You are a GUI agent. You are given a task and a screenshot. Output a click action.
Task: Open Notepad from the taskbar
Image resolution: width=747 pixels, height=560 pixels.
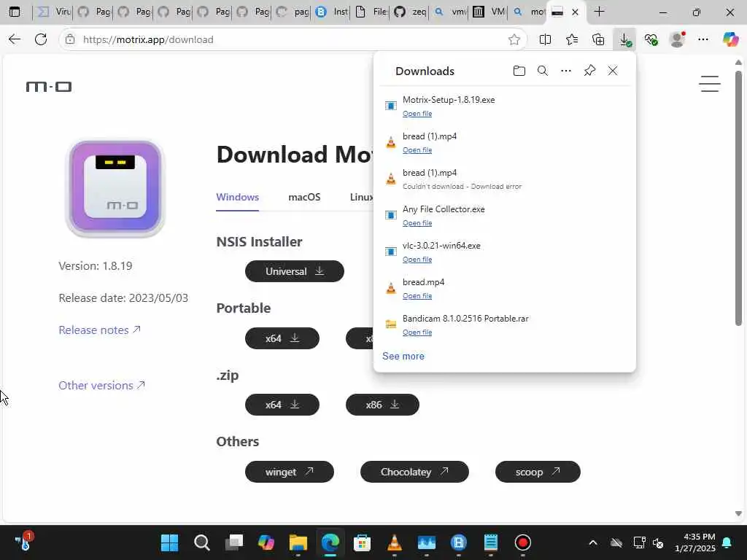point(491,542)
